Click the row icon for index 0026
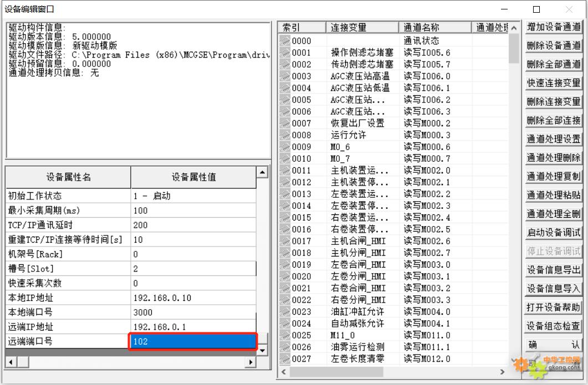 [x=285, y=347]
